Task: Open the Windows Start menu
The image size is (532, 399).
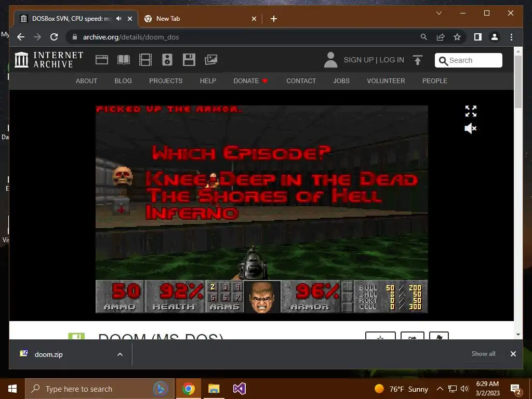Action: [x=12, y=389]
